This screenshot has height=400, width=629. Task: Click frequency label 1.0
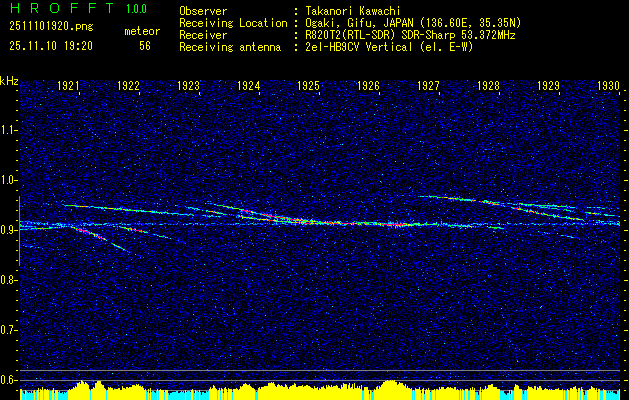[x=8, y=180]
